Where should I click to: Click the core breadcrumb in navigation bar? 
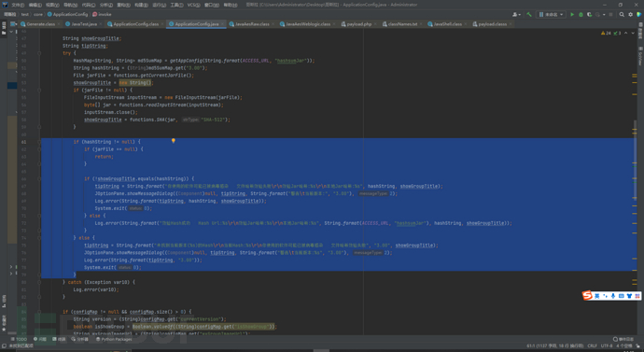(x=38, y=14)
